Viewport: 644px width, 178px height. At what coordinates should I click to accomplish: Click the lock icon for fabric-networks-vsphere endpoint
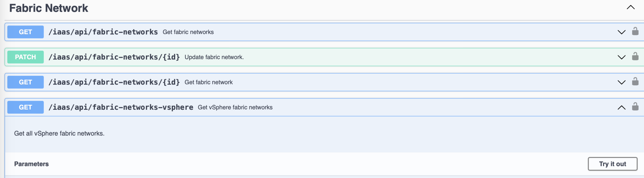[635, 107]
